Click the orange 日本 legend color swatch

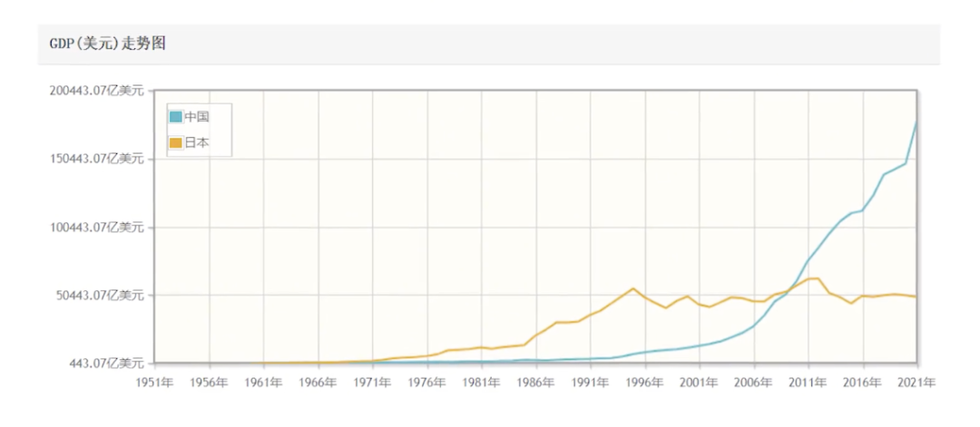pos(176,141)
